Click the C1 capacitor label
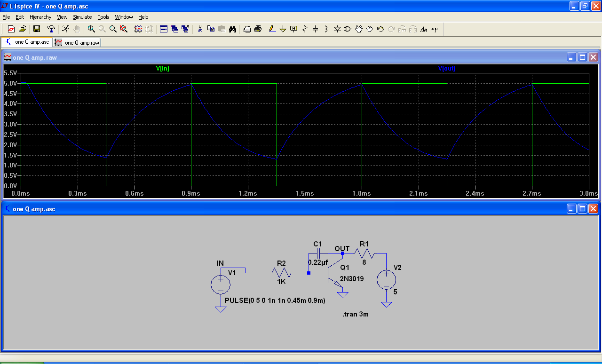Viewport: 602px width, 364px height. [x=317, y=244]
